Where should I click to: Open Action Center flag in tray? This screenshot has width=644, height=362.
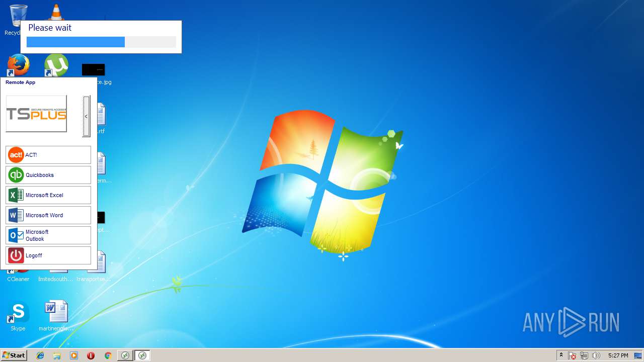tap(573, 356)
